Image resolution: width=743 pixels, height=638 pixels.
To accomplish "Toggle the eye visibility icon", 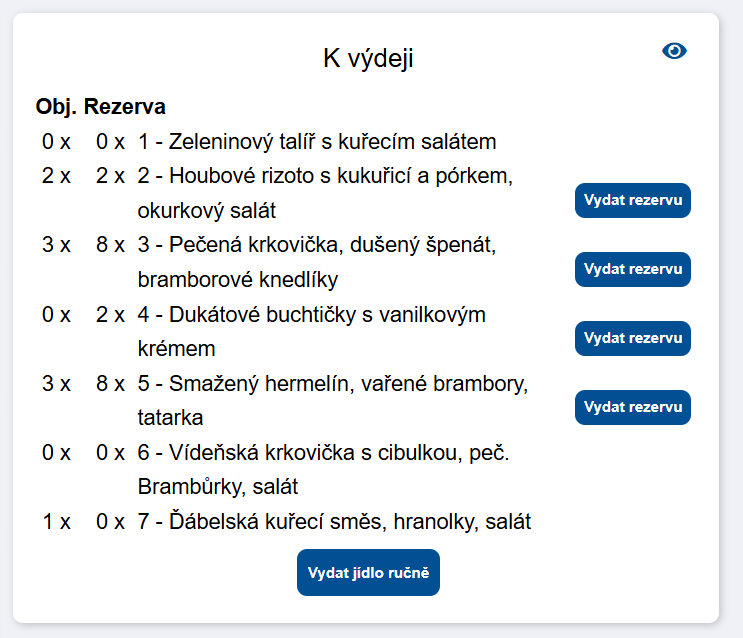I will tap(675, 51).
